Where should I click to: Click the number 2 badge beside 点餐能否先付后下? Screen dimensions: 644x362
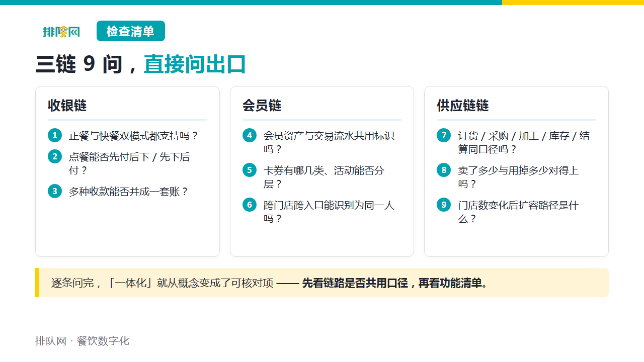[x=55, y=156]
